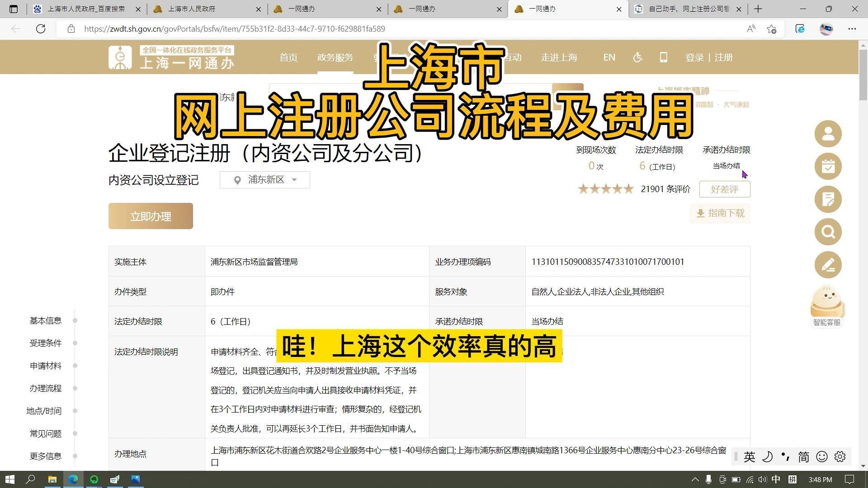Jump to 办理流程 section
868x488 pixels.
pos(46,389)
